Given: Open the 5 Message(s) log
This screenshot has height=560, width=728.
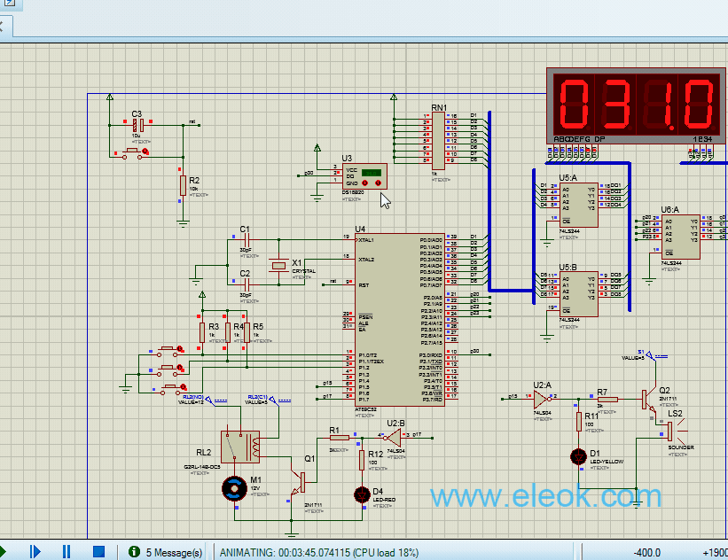Looking at the screenshot, I should [174, 553].
